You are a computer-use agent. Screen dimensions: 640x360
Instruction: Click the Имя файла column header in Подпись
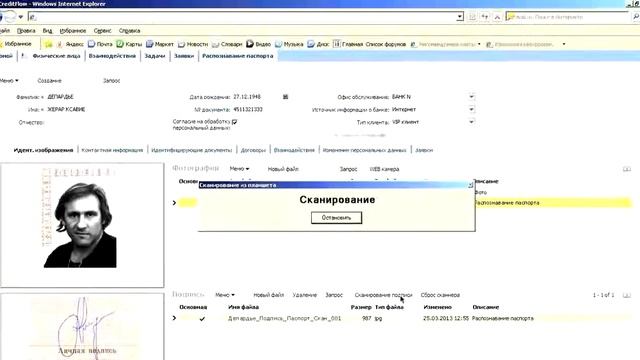243,307
